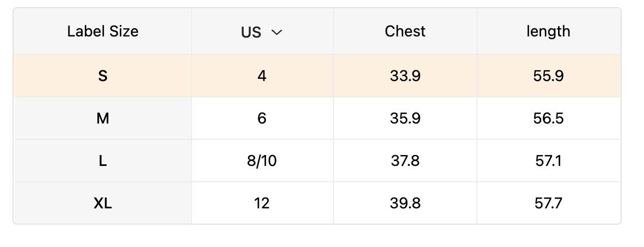This screenshot has height=247, width=644.
Task: Click chest measurement 35.9
Action: [405, 119]
